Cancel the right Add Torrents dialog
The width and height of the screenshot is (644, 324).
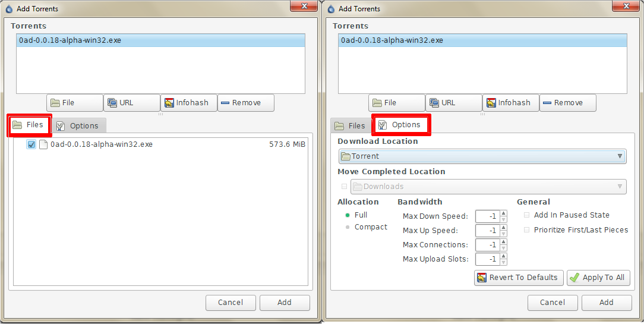coord(553,303)
